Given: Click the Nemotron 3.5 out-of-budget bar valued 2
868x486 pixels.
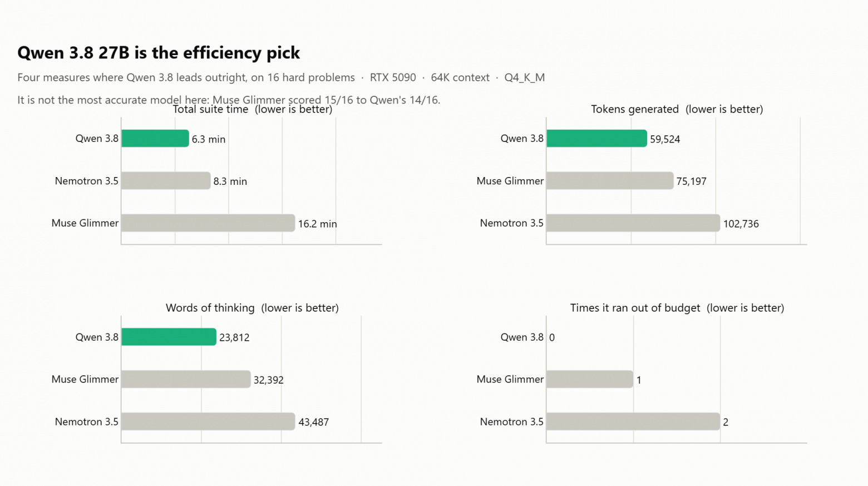Looking at the screenshot, I should [x=633, y=421].
